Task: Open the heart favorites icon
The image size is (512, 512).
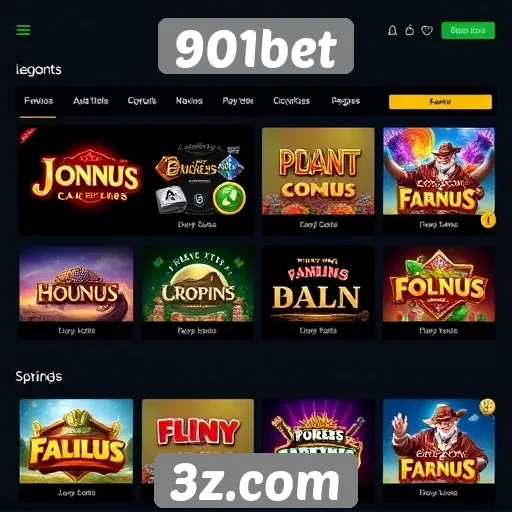Action: click(427, 31)
